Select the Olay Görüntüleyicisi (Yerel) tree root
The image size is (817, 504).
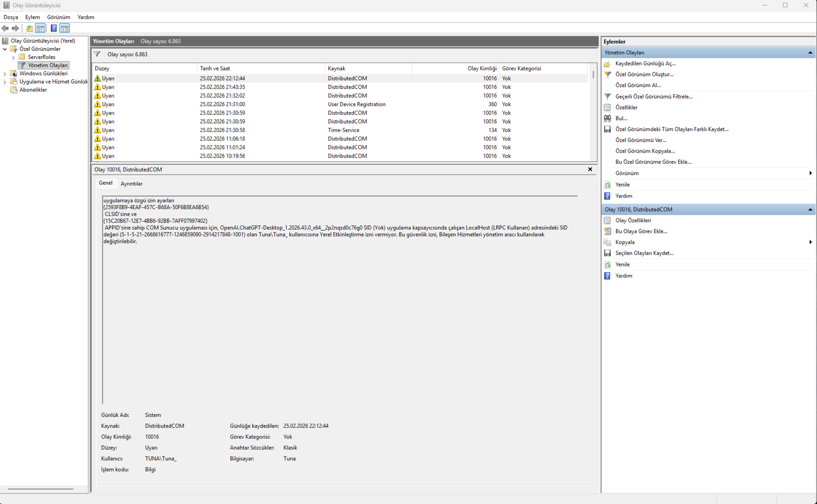43,41
